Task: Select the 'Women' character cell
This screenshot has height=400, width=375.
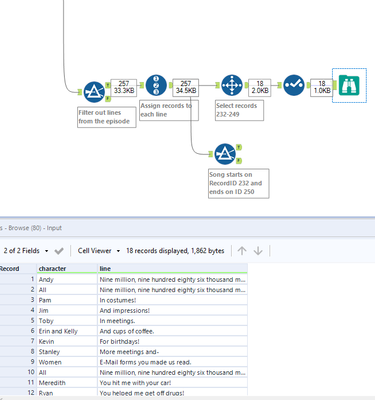Action: [67, 362]
